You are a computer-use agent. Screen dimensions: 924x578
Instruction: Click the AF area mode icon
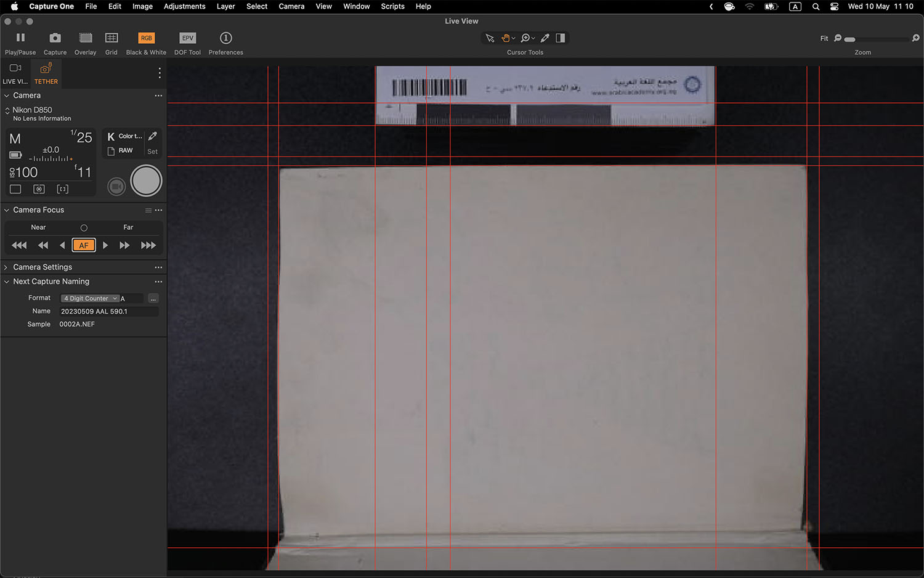[63, 189]
